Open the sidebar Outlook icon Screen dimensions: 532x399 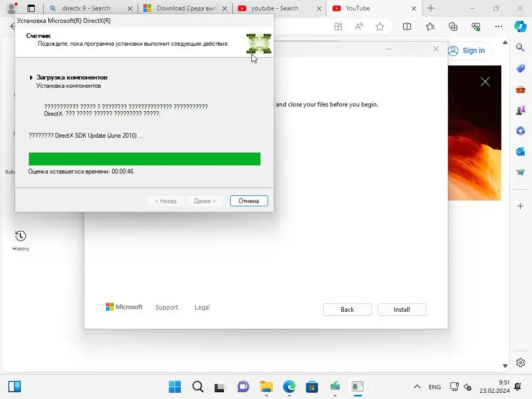[520, 152]
